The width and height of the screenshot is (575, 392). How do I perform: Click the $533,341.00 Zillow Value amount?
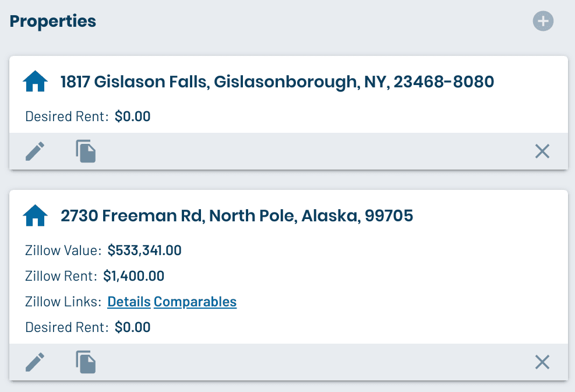click(x=144, y=251)
